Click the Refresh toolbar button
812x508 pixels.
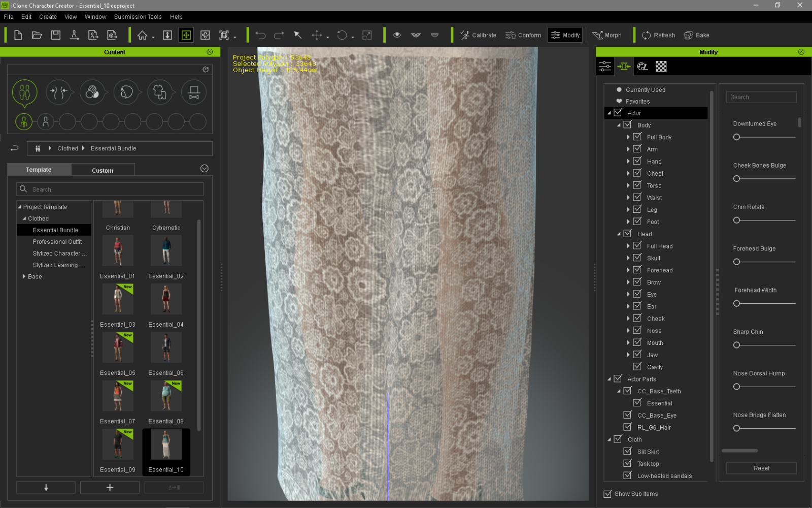(658, 35)
